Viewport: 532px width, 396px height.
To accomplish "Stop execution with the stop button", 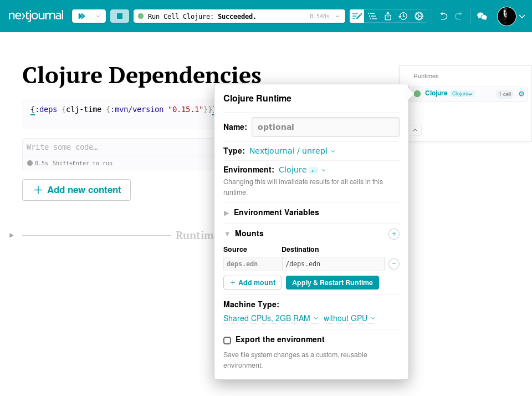I will click(x=120, y=16).
